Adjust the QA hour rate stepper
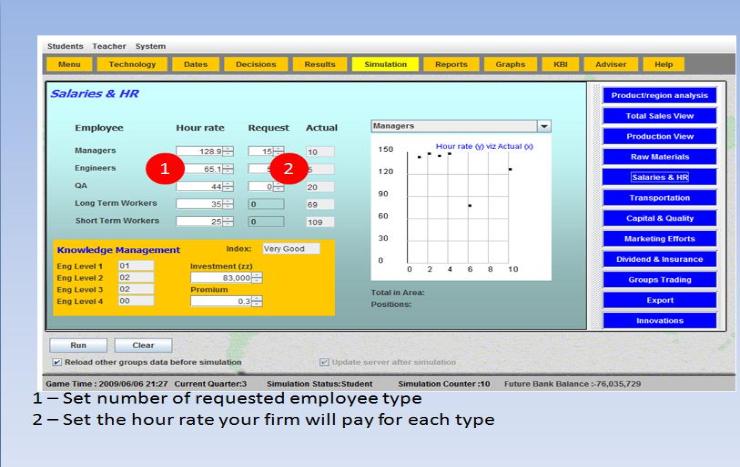Image resolution: width=740 pixels, height=467 pixels. click(227, 186)
